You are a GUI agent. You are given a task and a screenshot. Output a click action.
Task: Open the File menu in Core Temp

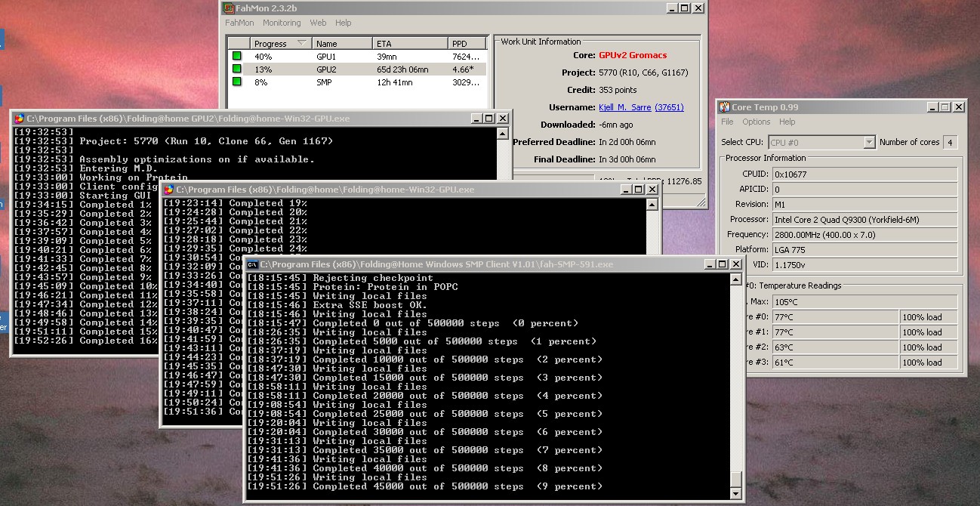727,122
